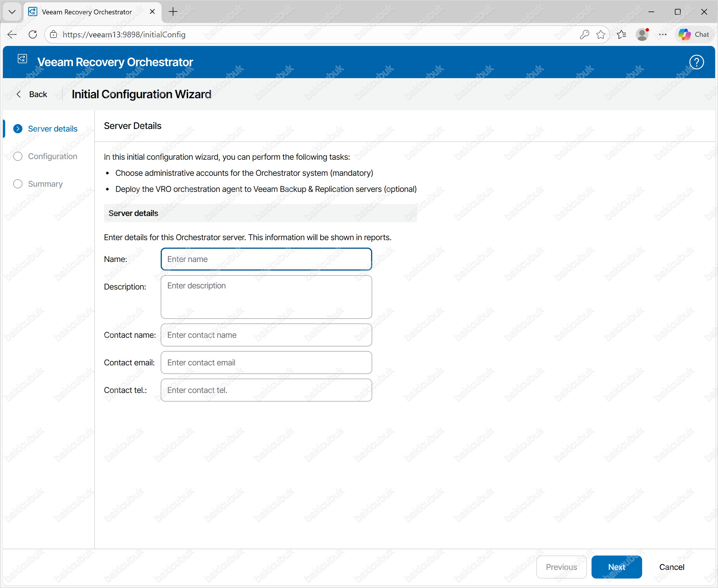Select the Configuration step circle
This screenshot has width=718, height=588.
pos(18,156)
